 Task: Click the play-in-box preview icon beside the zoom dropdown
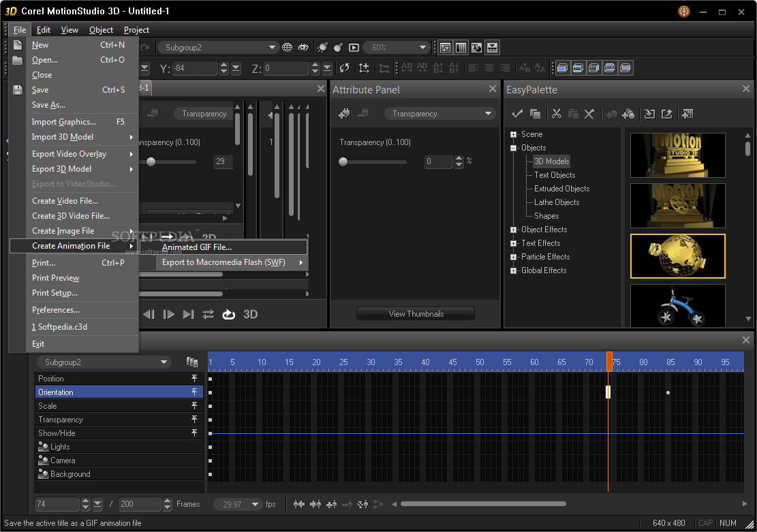tap(354, 47)
